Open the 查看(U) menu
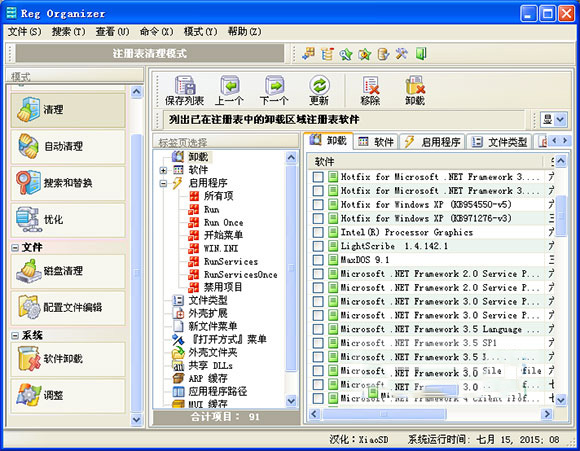The image size is (580, 451). 112,32
